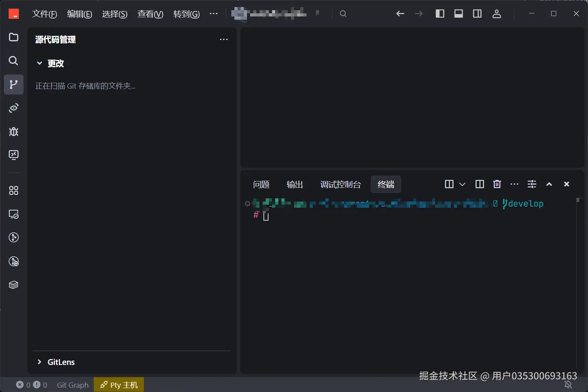
Task: Open the Explorer folder icon in activity bar
Action: click(x=14, y=37)
